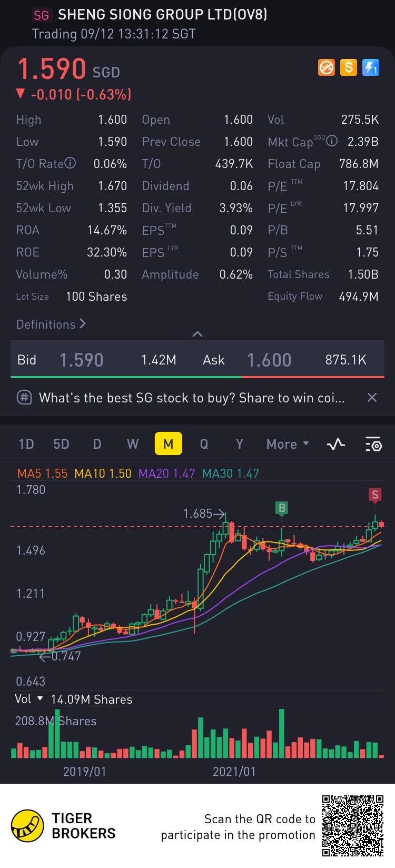Tap the tallest green volume bar
395x868 pixels.
[282, 733]
